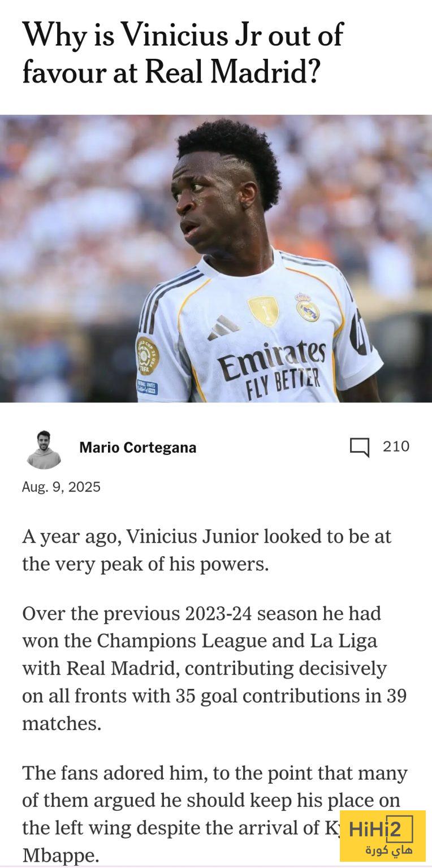Image resolution: width=432 pixels, height=868 pixels.
Task: Click the Adidas logo on the shirt
Action: (223, 328)
